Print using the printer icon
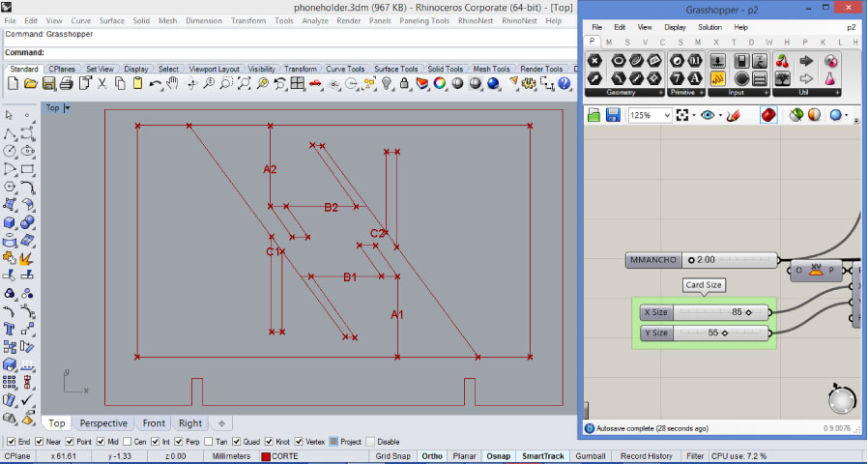The height and width of the screenshot is (464, 868). tap(67, 83)
